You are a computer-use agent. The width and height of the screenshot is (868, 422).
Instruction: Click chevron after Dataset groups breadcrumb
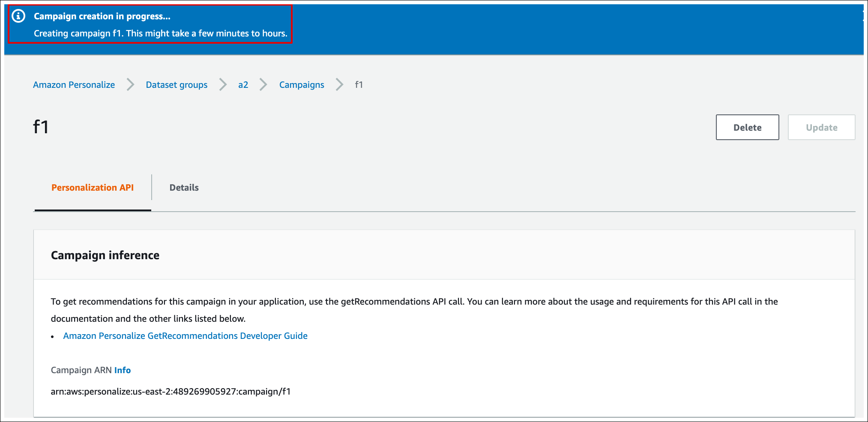pyautogui.click(x=223, y=85)
